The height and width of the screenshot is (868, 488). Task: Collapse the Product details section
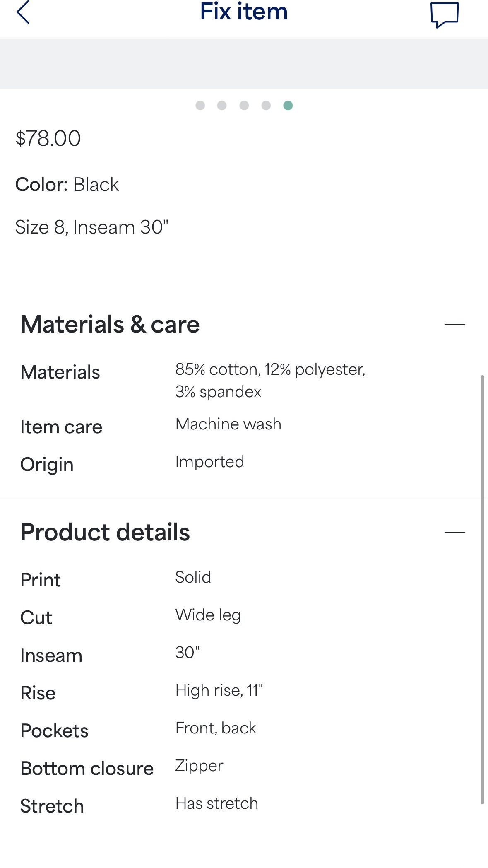(x=454, y=533)
